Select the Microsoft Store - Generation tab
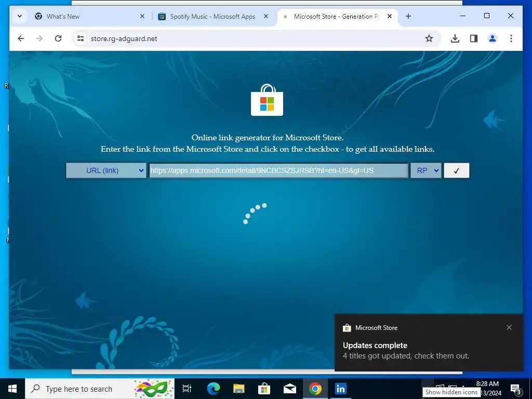 (x=338, y=16)
